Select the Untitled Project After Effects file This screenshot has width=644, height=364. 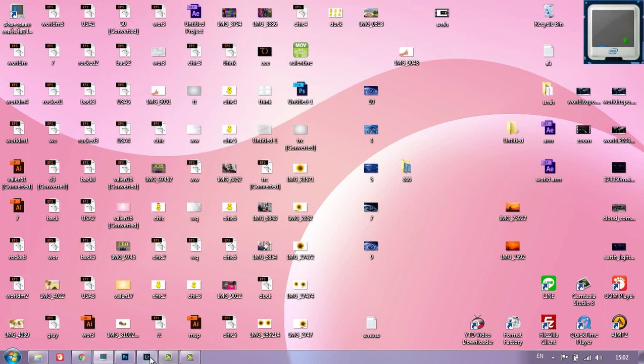click(x=194, y=19)
